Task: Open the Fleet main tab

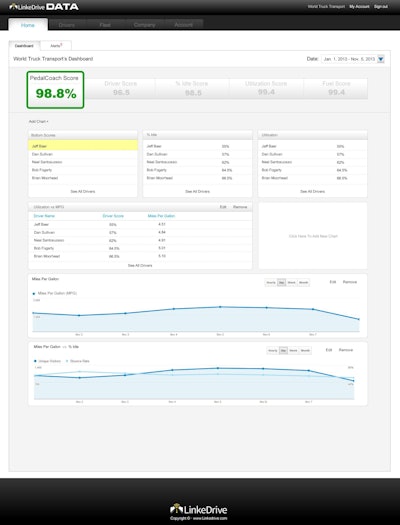Action: click(105, 25)
